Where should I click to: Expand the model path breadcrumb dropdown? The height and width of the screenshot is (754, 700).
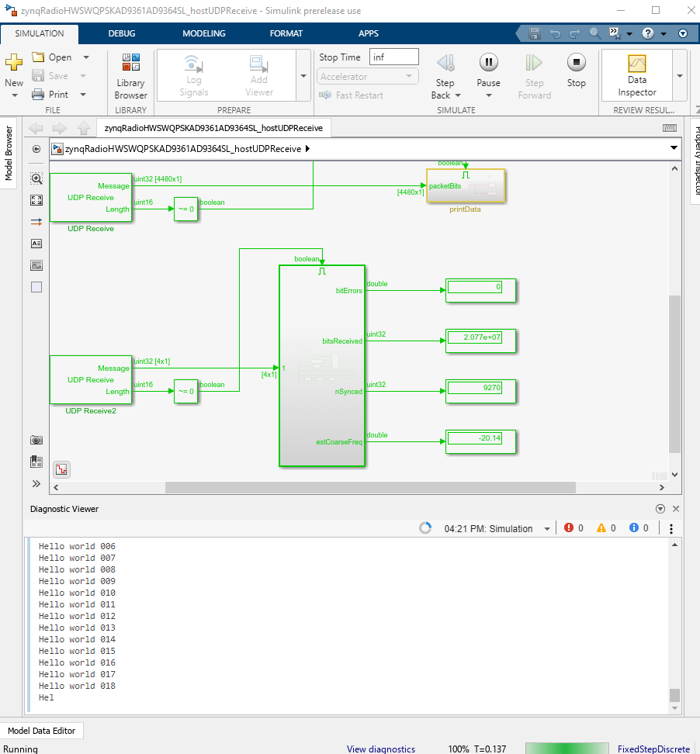(673, 148)
